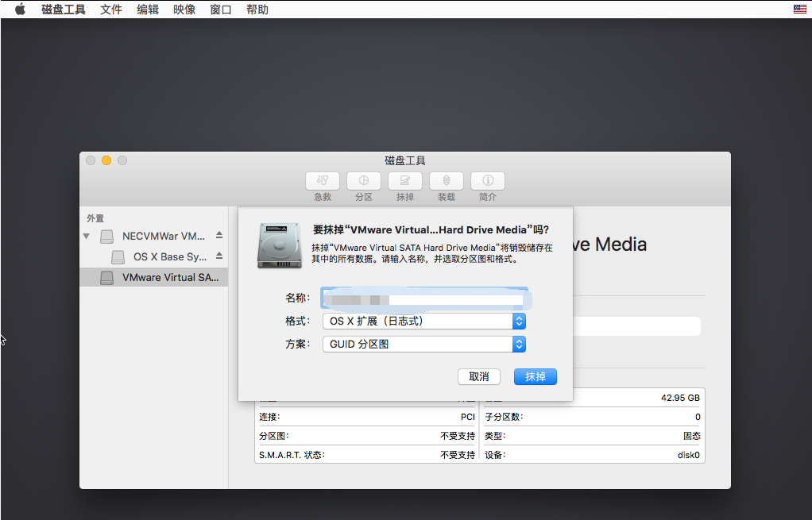Select VMware Virtual SA... disk
This screenshot has width=812, height=520.
tap(154, 277)
